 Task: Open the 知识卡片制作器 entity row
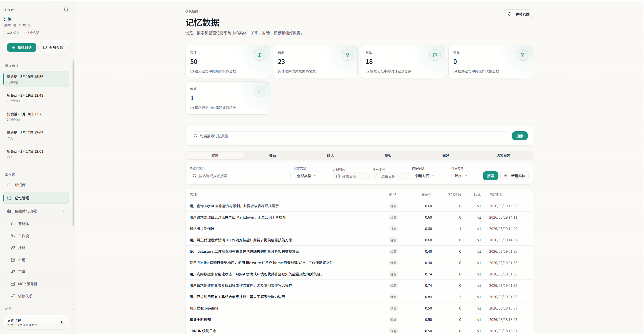[202, 229]
